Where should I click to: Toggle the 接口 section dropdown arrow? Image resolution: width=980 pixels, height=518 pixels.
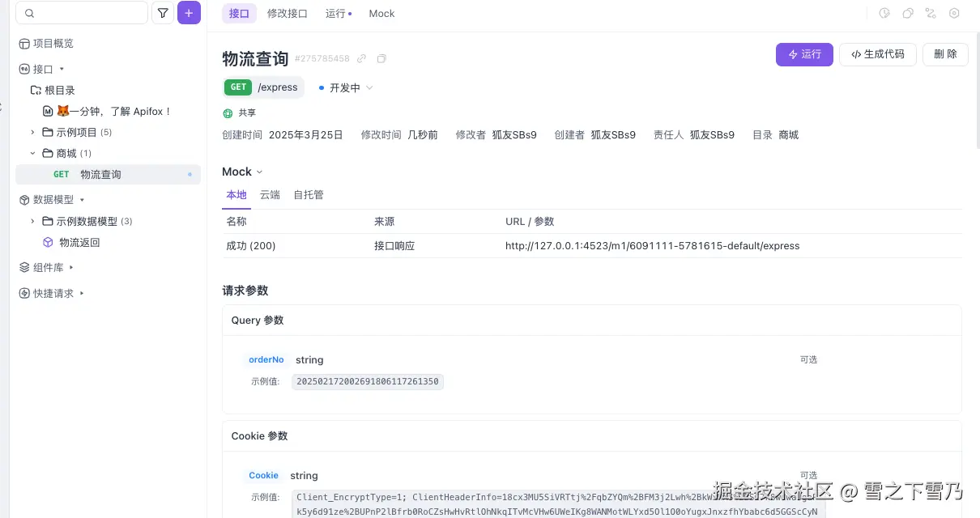[x=62, y=70]
